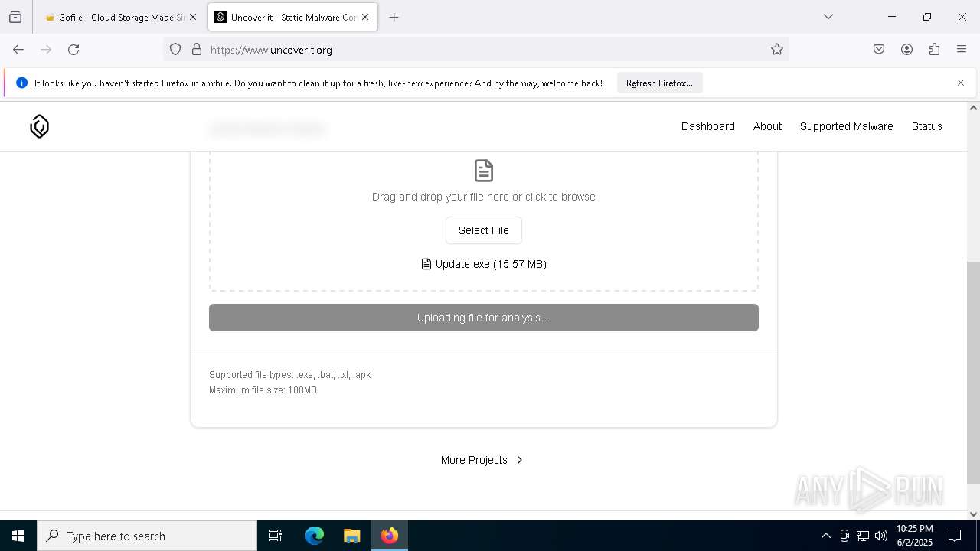980x551 pixels.
Task: Open Save to Pocket icon
Action: click(x=879, y=50)
